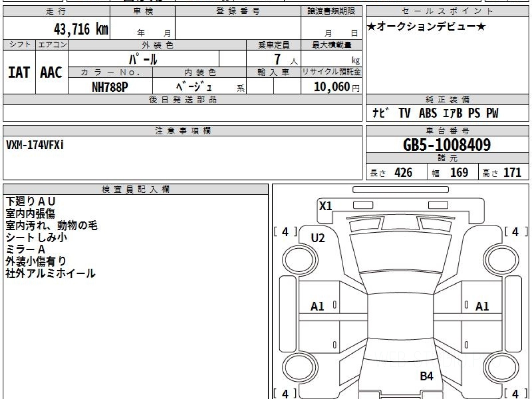
Task: Click the height value 高さ 171
Action: coord(502,172)
